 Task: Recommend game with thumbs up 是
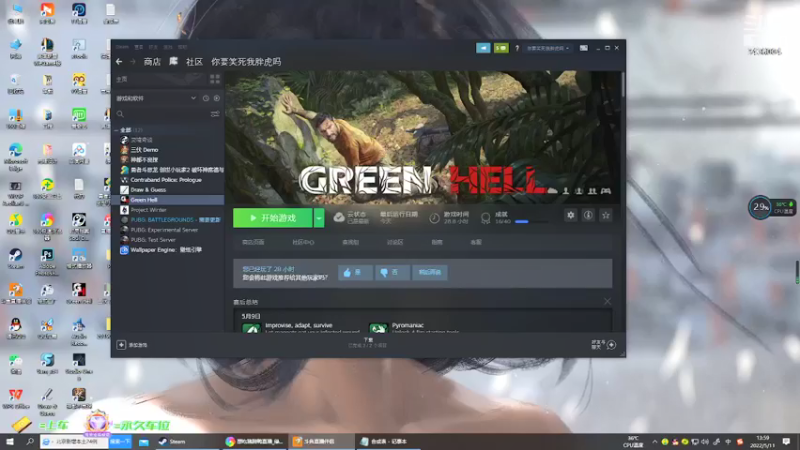pos(355,272)
